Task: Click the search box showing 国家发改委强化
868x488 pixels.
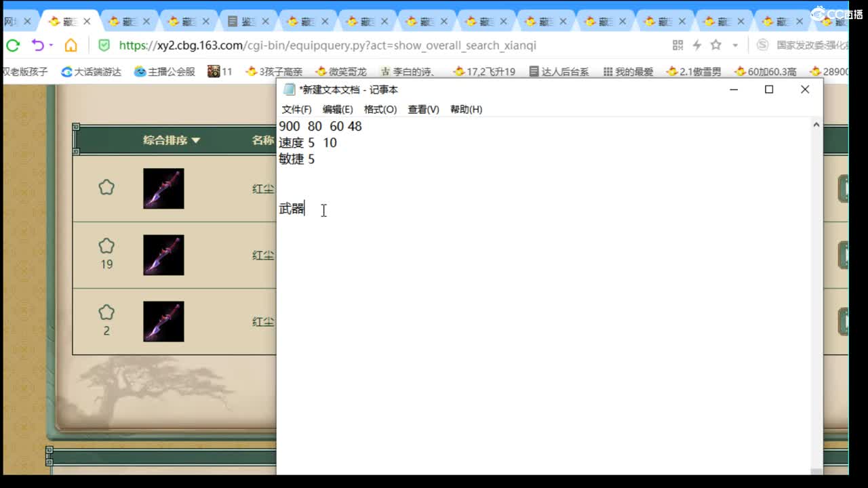Action: (x=812, y=45)
